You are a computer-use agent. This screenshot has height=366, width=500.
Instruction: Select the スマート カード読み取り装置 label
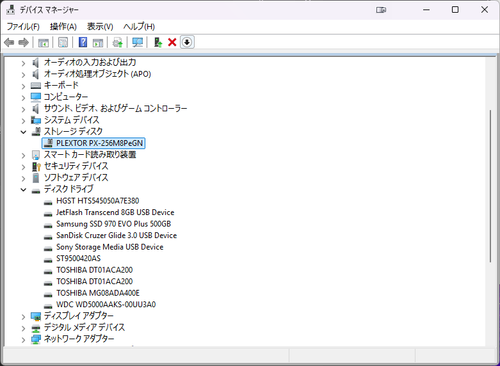point(90,155)
